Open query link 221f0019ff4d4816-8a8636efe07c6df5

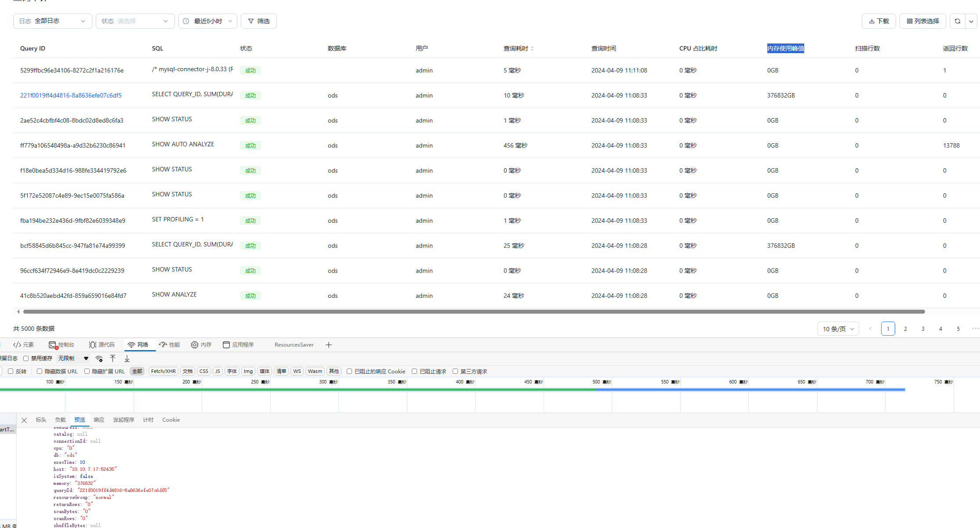point(71,95)
